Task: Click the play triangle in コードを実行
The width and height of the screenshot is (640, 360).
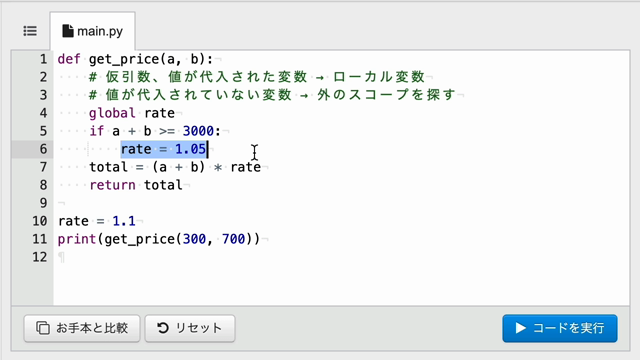Action: pyautogui.click(x=520, y=328)
